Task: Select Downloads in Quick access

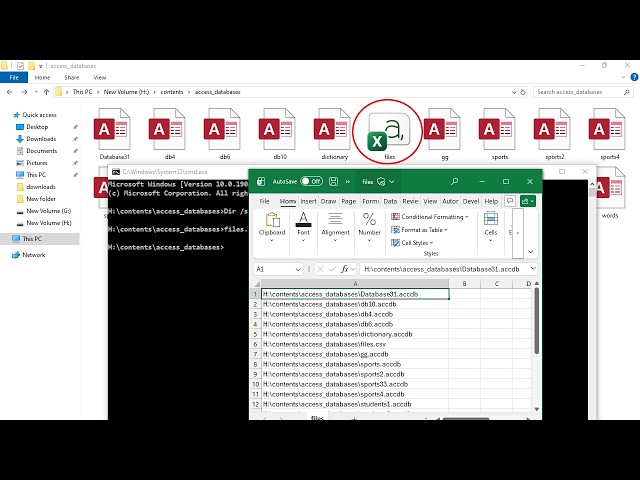Action: (x=41, y=139)
